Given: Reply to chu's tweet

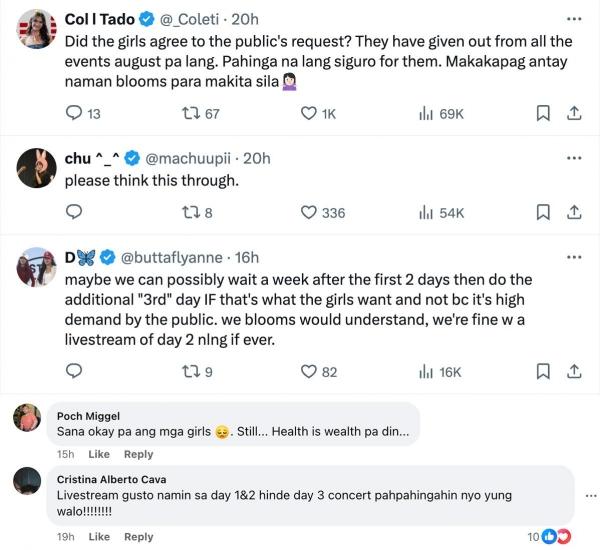Looking at the screenshot, I should tap(74, 212).
